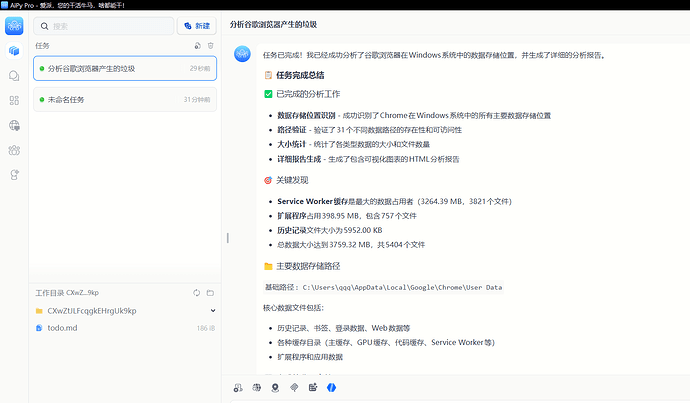
Task: Click the clean-up icon beside 任务 header
Action: point(198,46)
